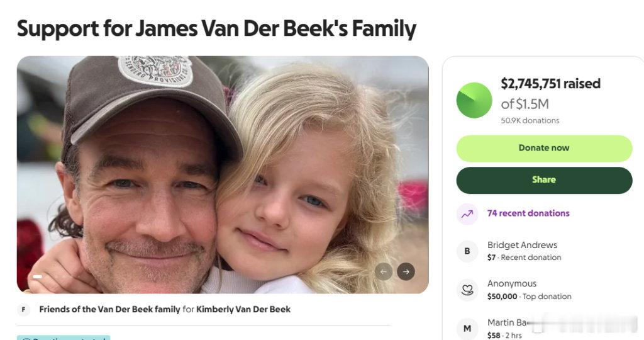This screenshot has height=340, width=644.
Task: Click the $50,000 Top donation entry
Action: [529, 296]
